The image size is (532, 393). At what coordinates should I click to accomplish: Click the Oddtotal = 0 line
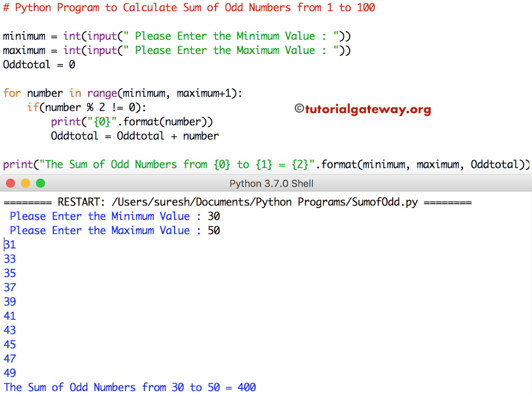point(39,64)
